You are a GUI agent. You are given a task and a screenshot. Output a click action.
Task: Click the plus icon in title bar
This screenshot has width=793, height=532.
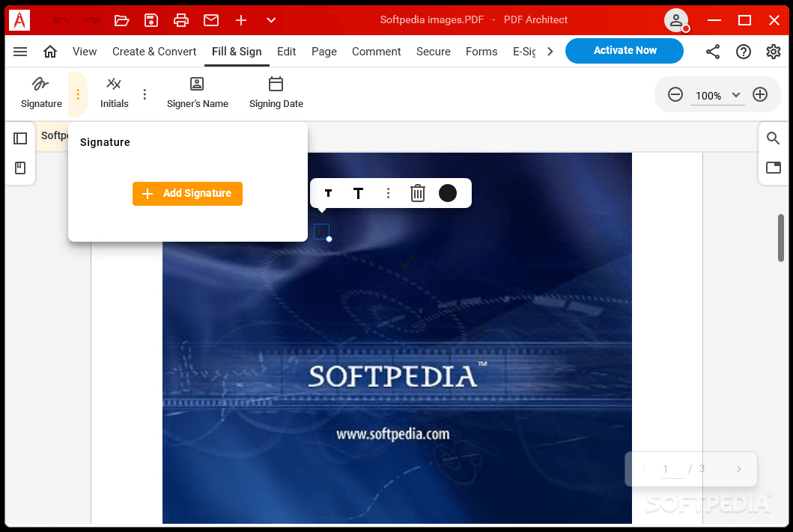coord(241,20)
